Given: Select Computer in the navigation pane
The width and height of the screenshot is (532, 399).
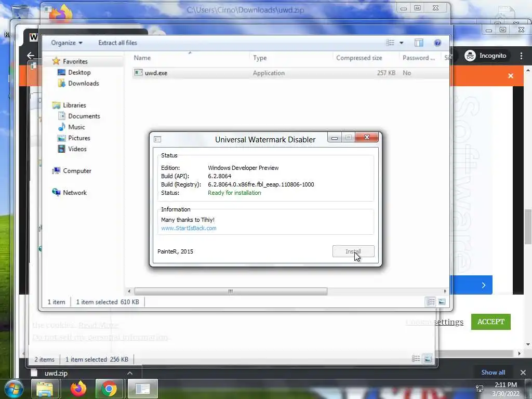Looking at the screenshot, I should [x=77, y=170].
